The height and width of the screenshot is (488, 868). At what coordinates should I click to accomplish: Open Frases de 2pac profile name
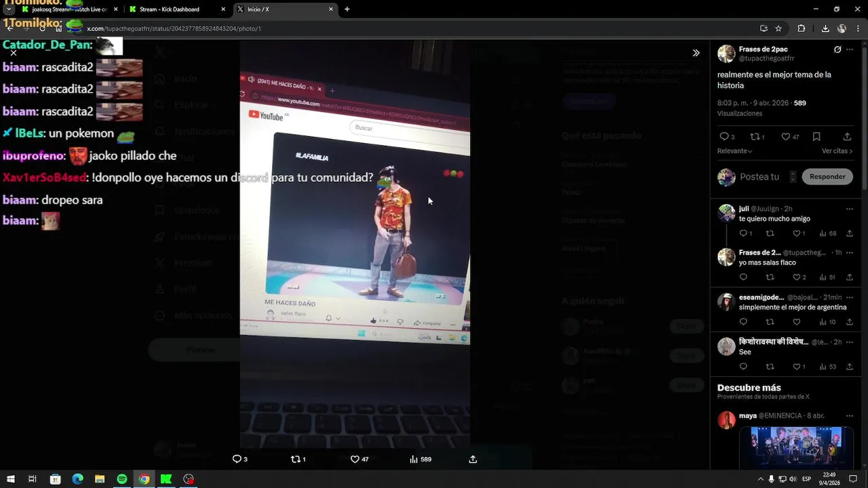[x=763, y=49]
